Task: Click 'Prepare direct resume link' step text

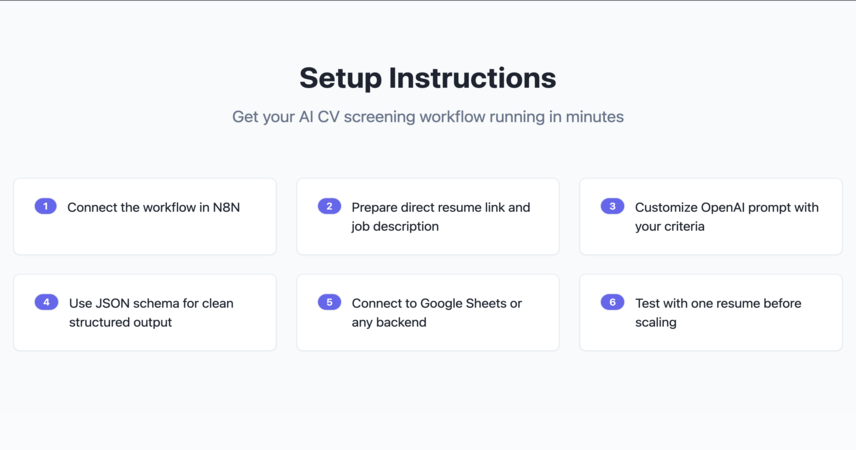Action: pyautogui.click(x=441, y=217)
